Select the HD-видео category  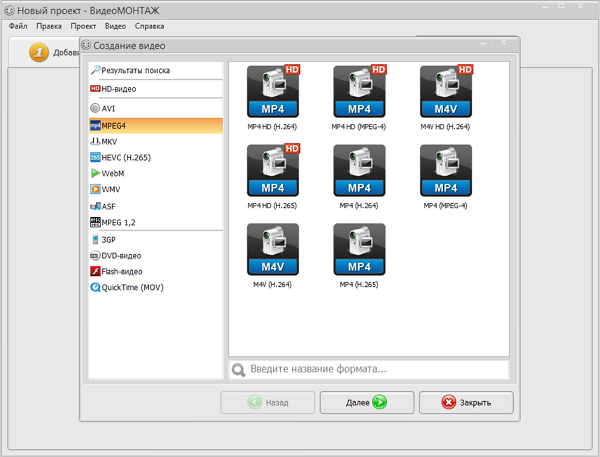point(156,89)
